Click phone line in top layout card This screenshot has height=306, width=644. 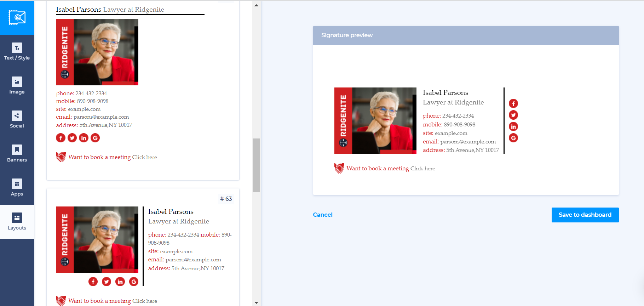click(81, 93)
